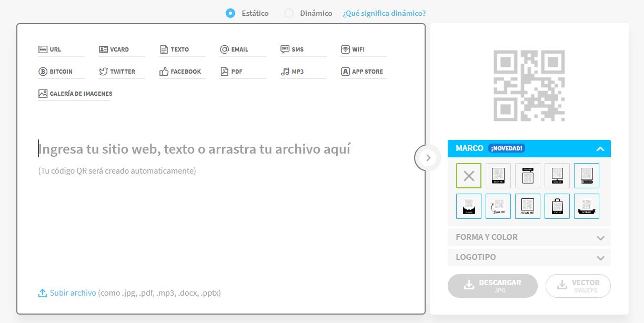Click the ¡NOVEDAD! badge

(507, 148)
